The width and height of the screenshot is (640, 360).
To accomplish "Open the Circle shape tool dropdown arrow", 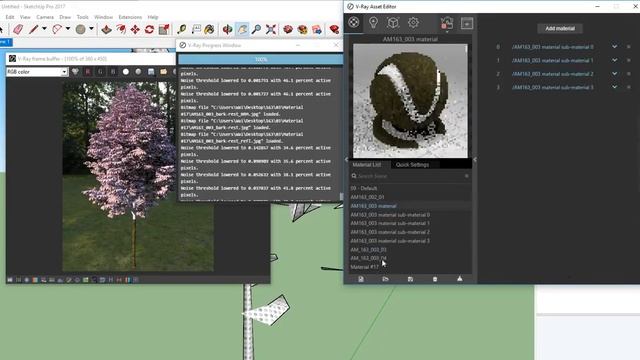I will coord(91,29).
